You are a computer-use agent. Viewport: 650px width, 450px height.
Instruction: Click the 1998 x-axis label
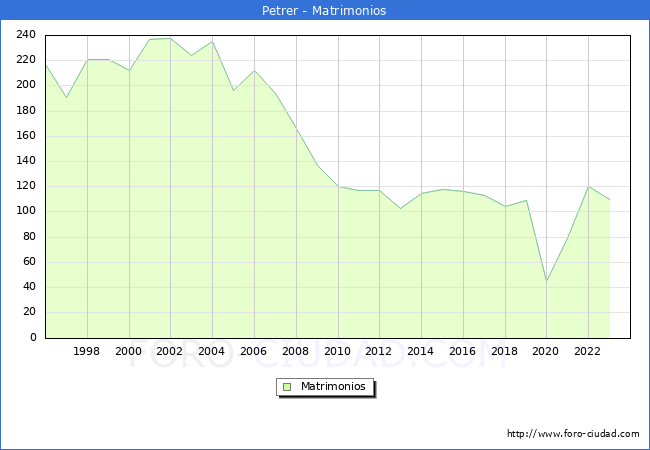[x=86, y=351]
